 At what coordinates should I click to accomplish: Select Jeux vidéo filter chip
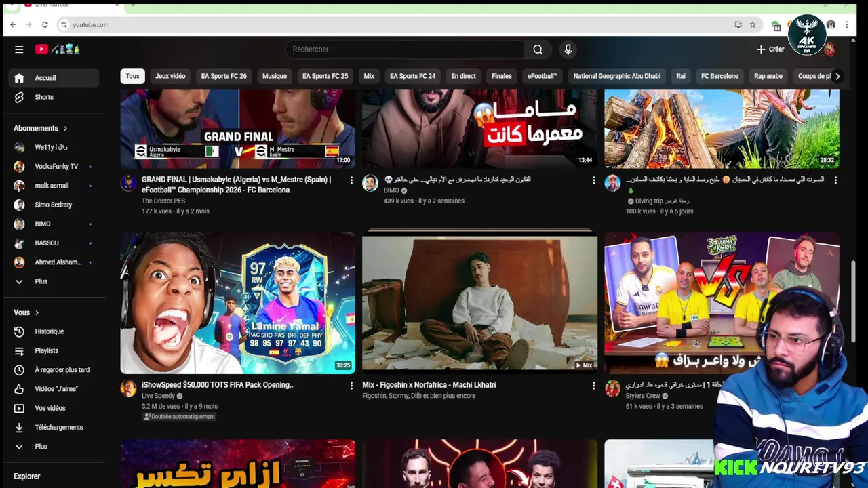point(170,76)
